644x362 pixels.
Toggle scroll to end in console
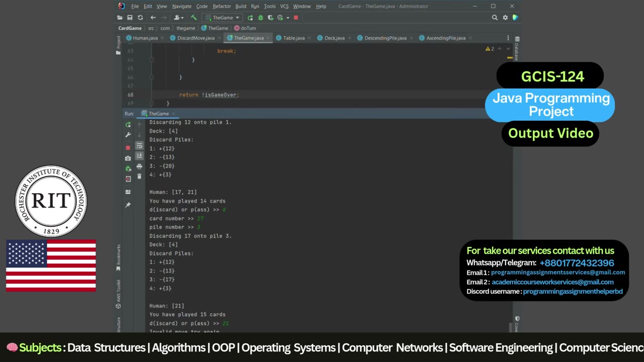pyautogui.click(x=139, y=156)
